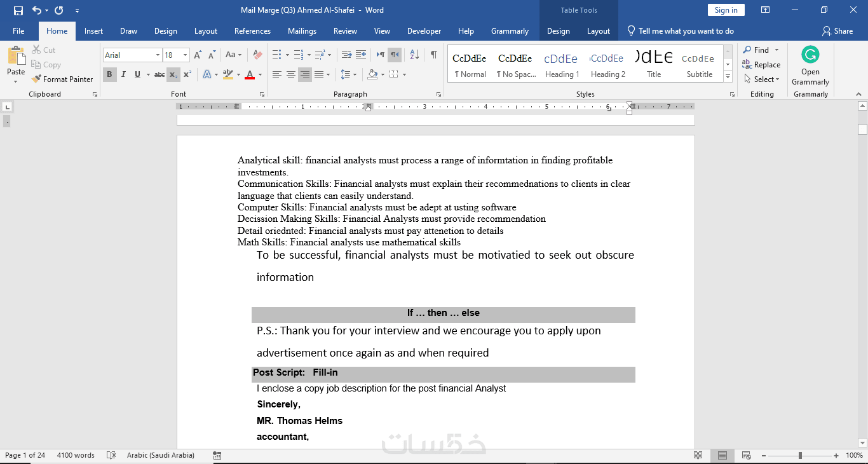Toggle right-to-left text direction
Image resolution: width=868 pixels, height=464 pixels.
point(395,55)
